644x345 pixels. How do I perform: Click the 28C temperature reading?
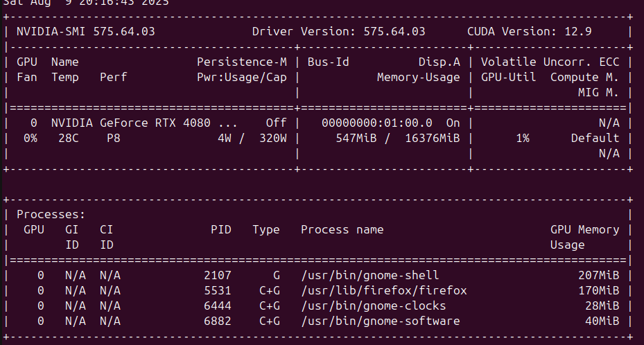click(x=64, y=138)
